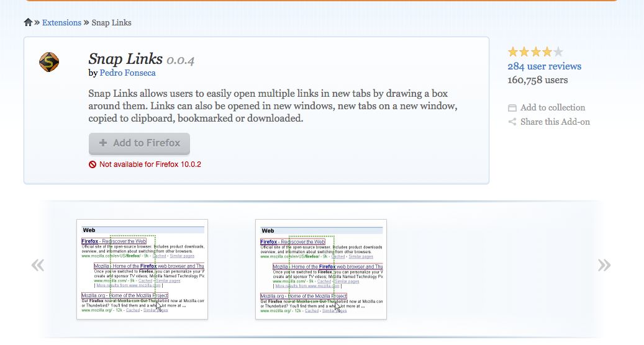Image resolution: width=644 pixels, height=345 pixels.
Task: Click the home icon in breadcrumb
Action: click(x=28, y=22)
